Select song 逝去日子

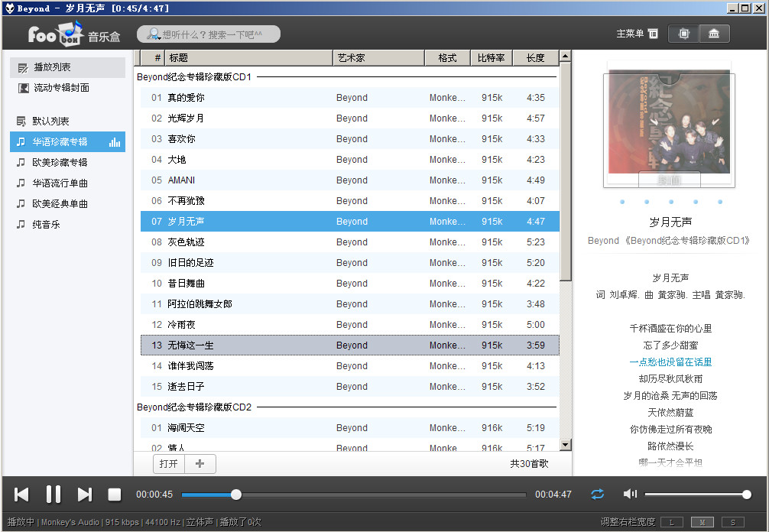[x=349, y=386]
